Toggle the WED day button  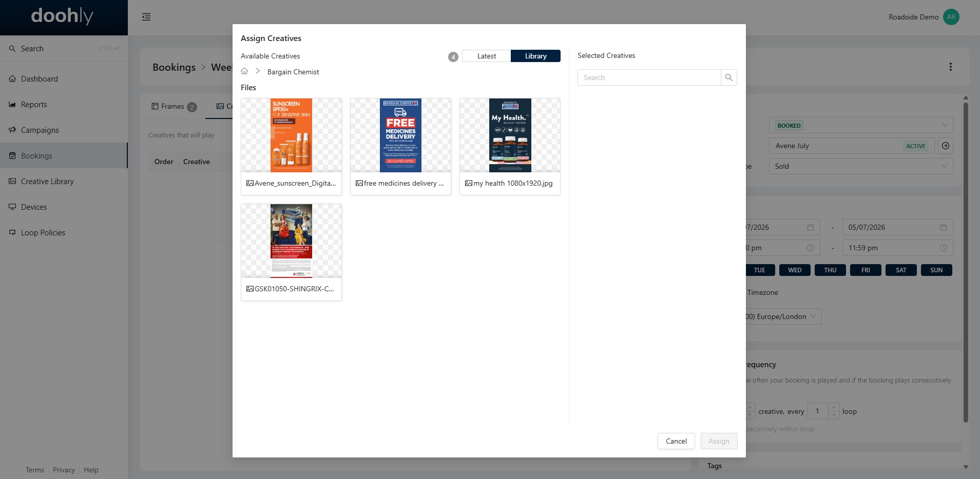coord(795,270)
